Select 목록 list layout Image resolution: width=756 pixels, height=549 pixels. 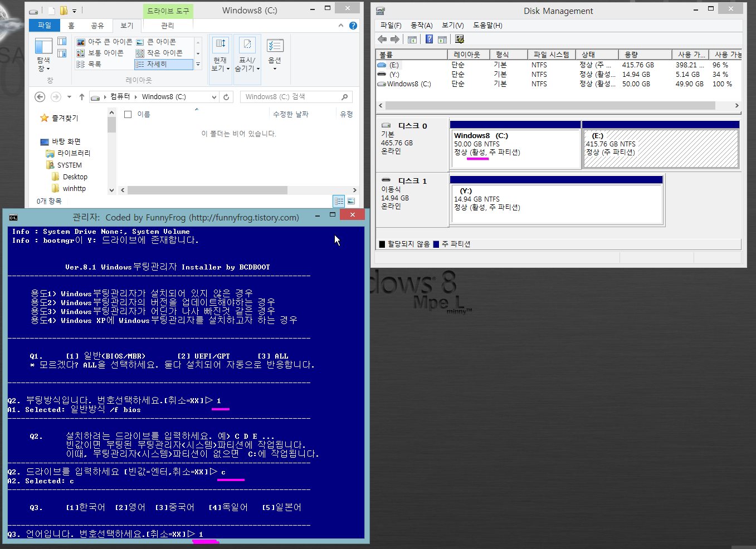[x=89, y=64]
